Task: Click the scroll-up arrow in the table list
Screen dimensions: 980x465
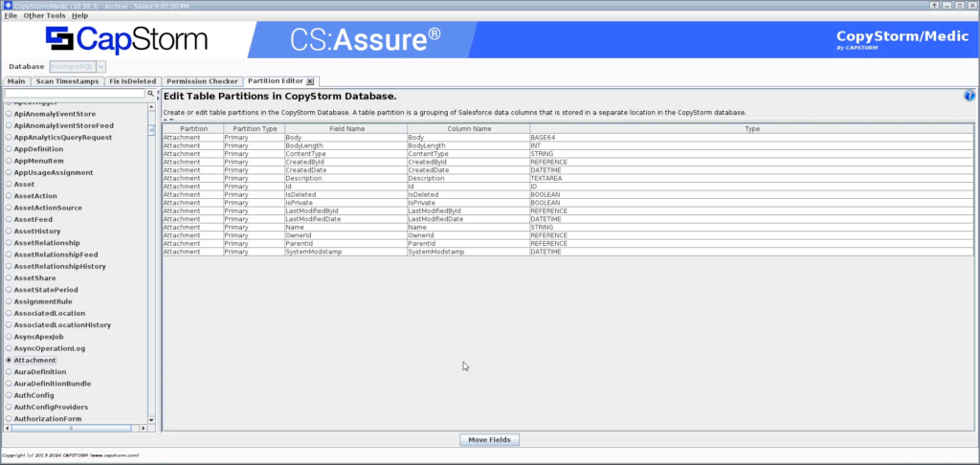Action: click(150, 105)
